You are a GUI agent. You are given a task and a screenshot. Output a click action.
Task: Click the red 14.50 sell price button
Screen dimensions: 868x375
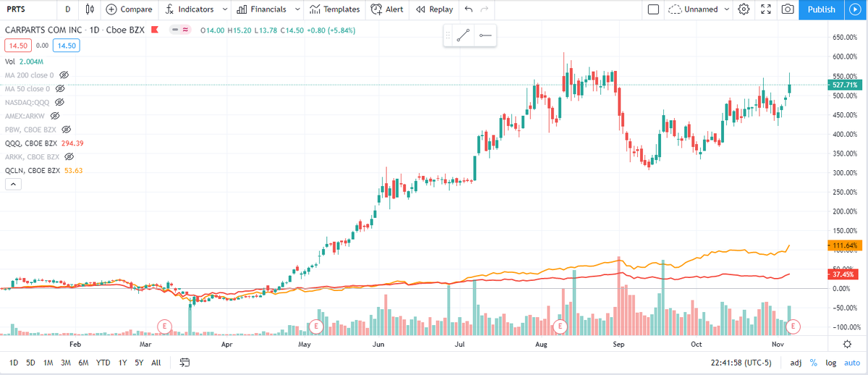17,46
